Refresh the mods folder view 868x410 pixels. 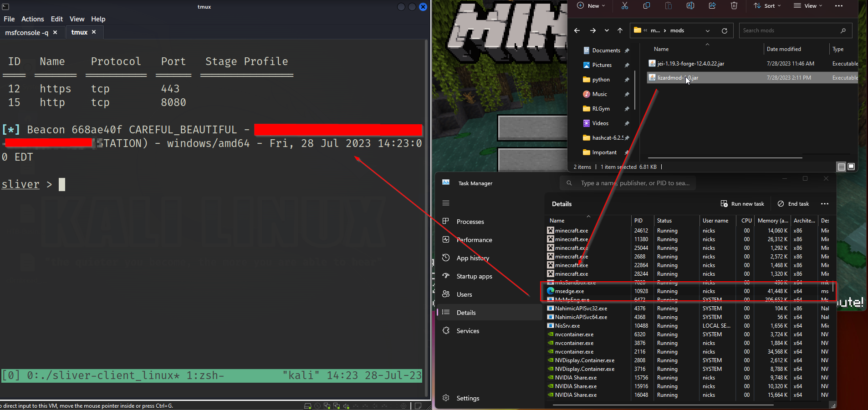724,30
